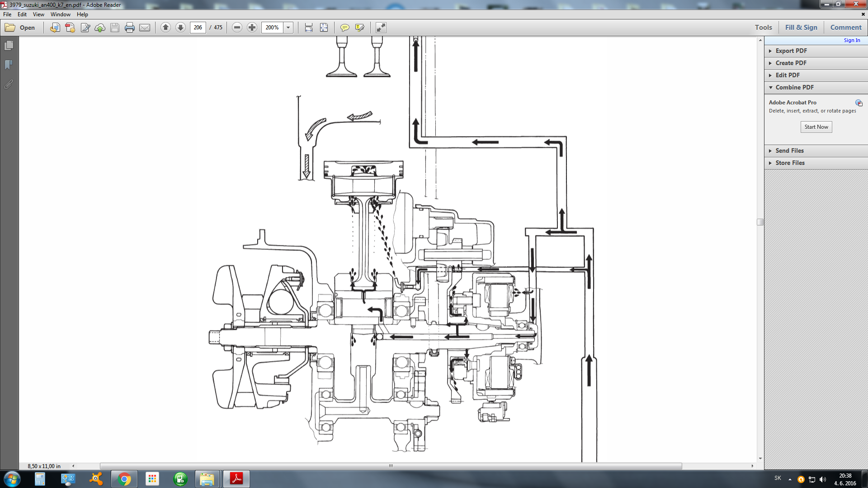Viewport: 868px width, 488px height.
Task: Open the page thumbnails panel
Action: pos(9,46)
